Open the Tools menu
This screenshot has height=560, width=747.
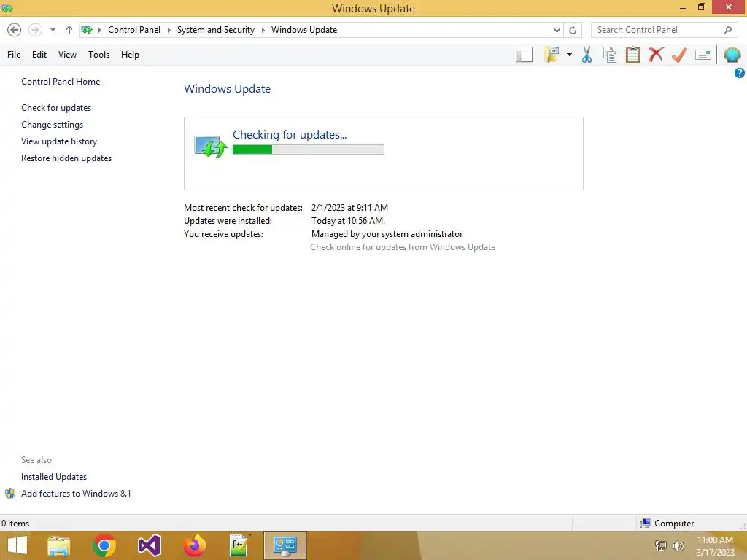pyautogui.click(x=98, y=55)
